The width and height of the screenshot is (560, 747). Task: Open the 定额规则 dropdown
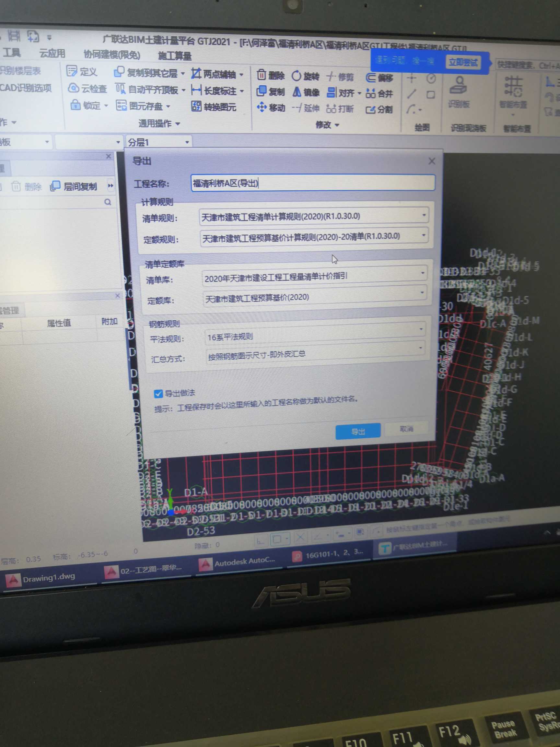[x=314, y=237]
